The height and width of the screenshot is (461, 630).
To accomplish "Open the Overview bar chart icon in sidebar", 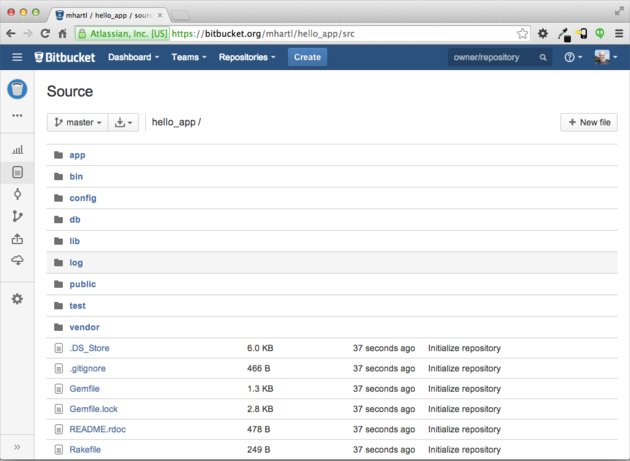I will click(17, 150).
